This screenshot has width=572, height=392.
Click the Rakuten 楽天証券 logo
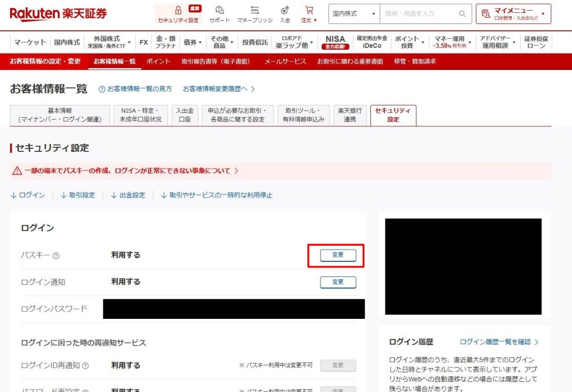[58, 13]
